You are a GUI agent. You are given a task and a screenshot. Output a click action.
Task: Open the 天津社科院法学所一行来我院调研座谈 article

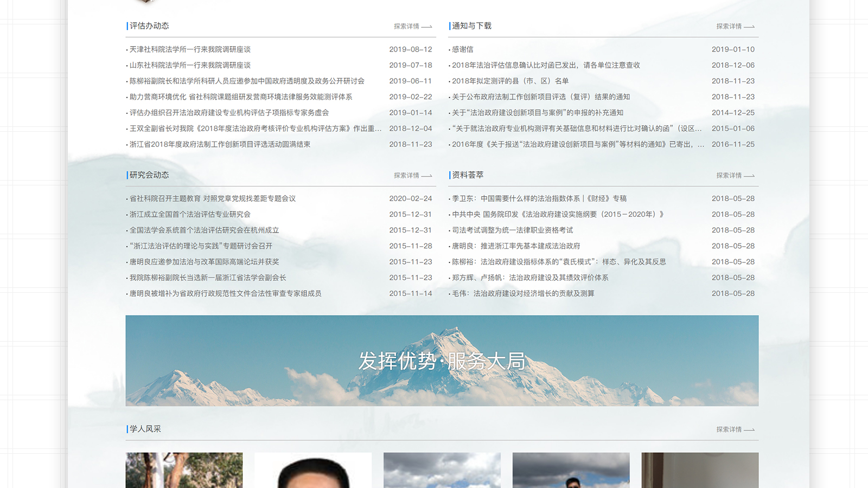pos(190,49)
